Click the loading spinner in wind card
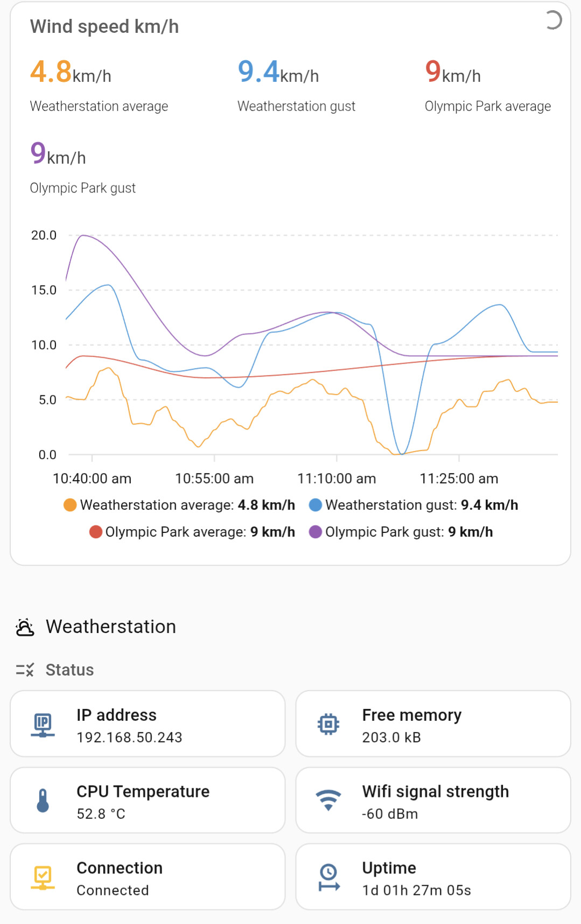 (552, 20)
